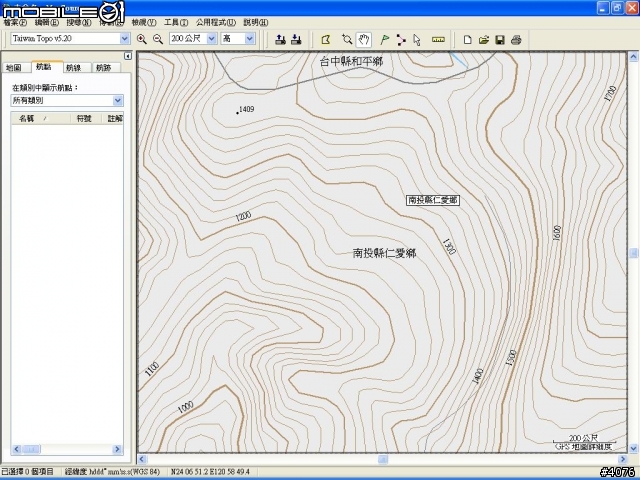Select the arrow selection tool
Viewport: 640px width, 480px height.
point(417,39)
